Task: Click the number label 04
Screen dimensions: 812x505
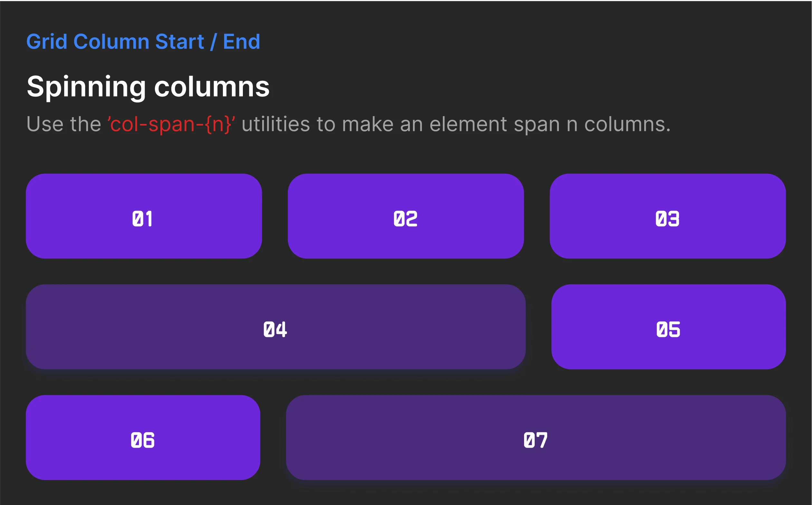Action: [x=275, y=329]
